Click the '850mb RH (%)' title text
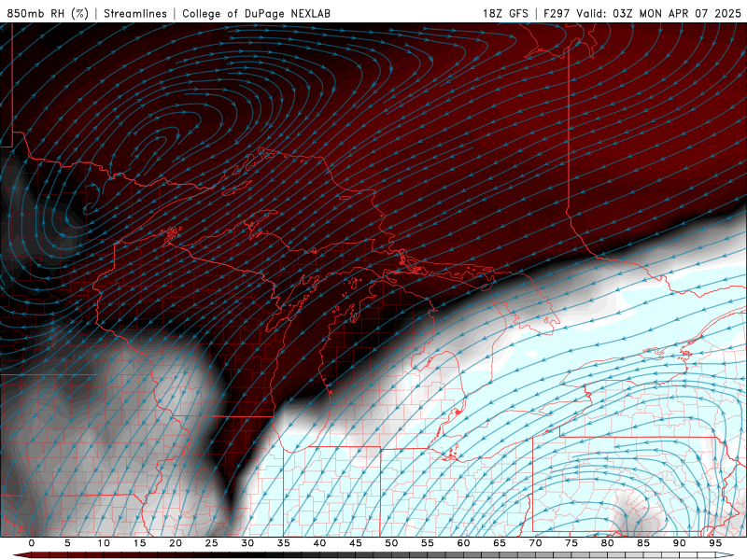 tap(48, 13)
